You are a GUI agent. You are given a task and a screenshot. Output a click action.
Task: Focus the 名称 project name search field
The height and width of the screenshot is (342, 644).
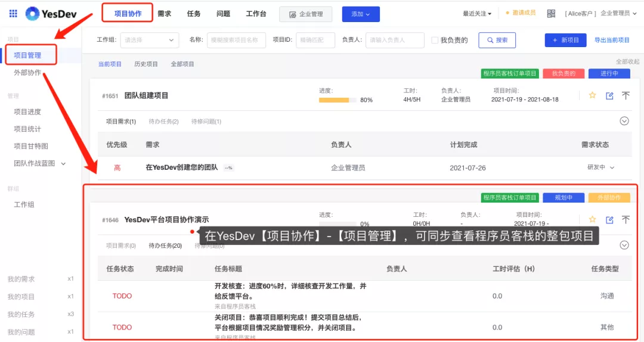click(237, 41)
